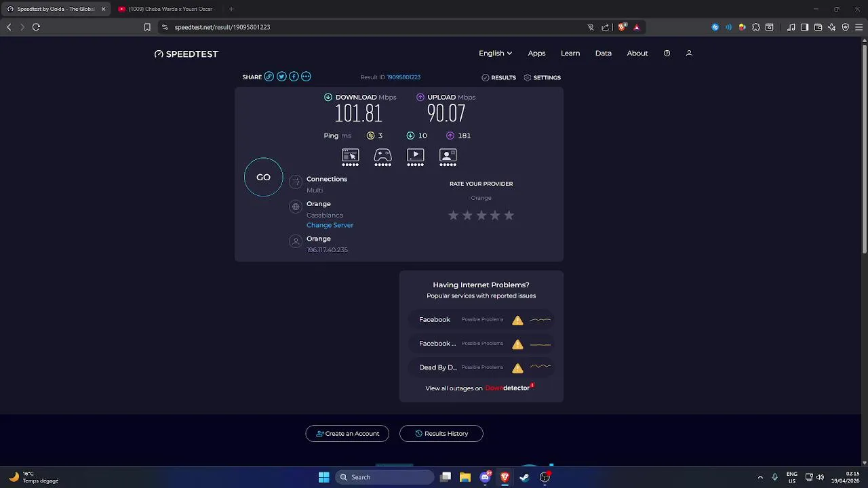
Task: Open a new browser tab
Action: 231,9
